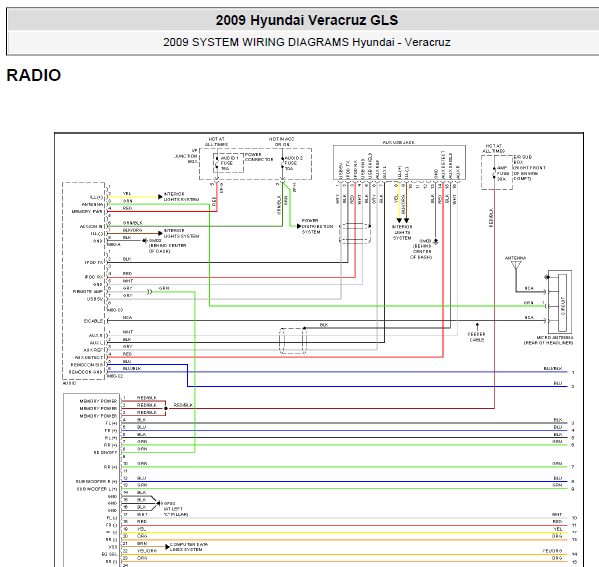Click the 'REMOTE AMP' pin label

pos(87,292)
